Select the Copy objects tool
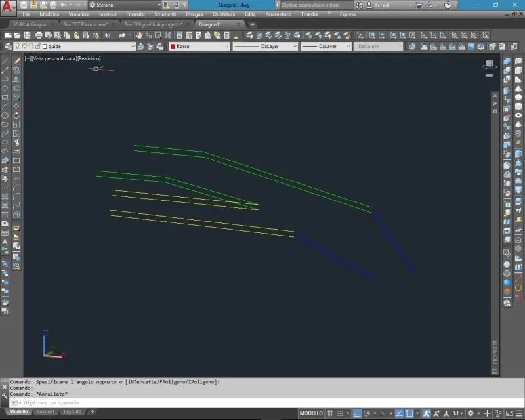Screen dimensions: 525x420 [16, 70]
